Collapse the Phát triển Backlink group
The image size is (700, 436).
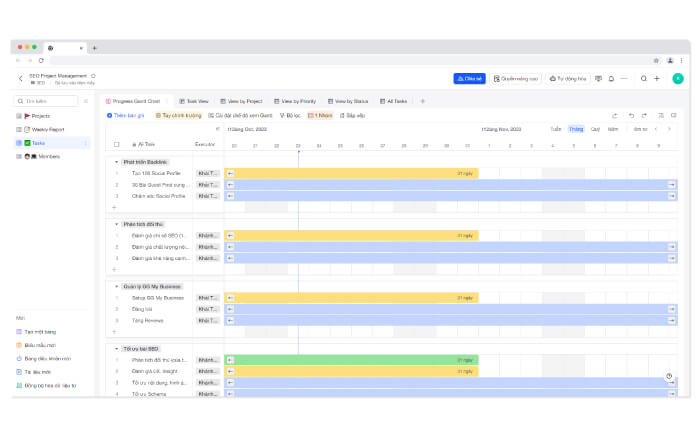(116, 161)
